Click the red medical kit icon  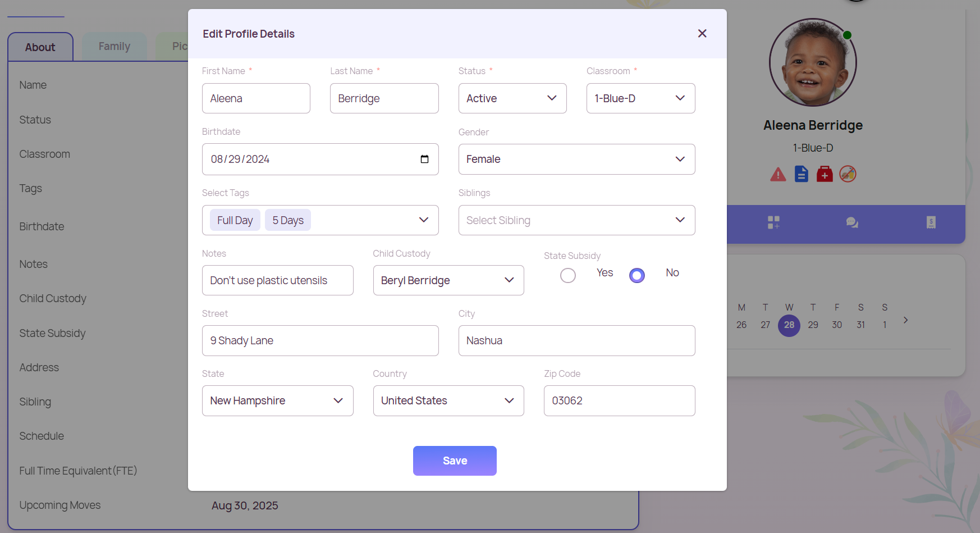(x=825, y=174)
